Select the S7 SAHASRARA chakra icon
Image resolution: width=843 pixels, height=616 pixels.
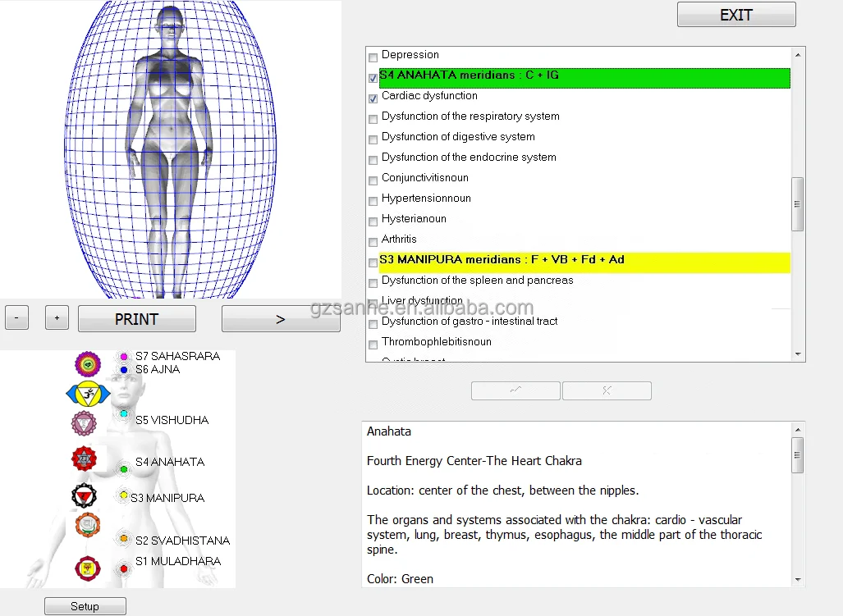coord(88,363)
